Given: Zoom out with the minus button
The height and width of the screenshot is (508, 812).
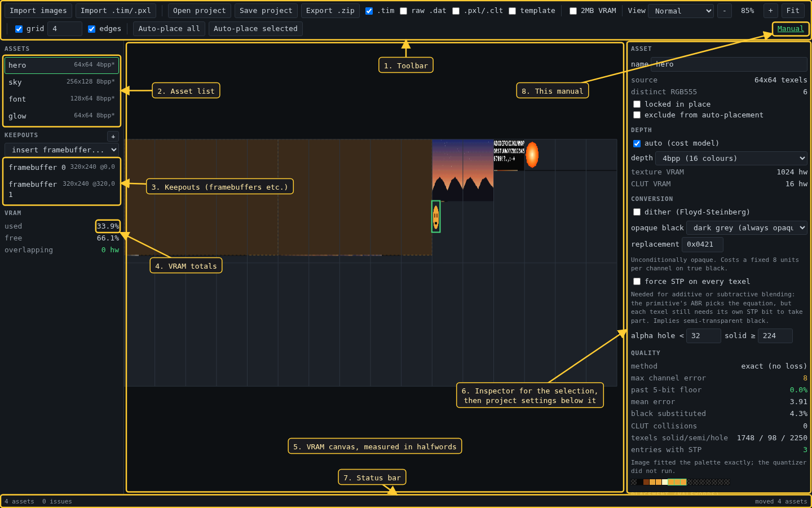Looking at the screenshot, I should pyautogui.click(x=725, y=11).
